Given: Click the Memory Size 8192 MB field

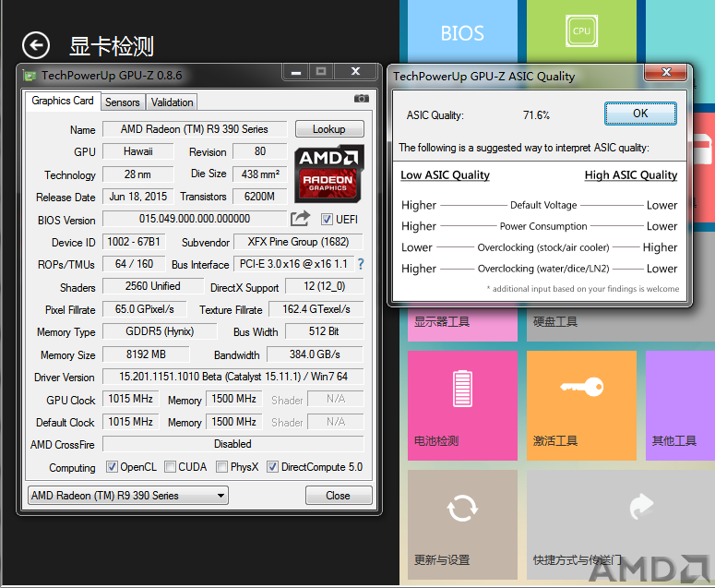Looking at the screenshot, I should (146, 354).
